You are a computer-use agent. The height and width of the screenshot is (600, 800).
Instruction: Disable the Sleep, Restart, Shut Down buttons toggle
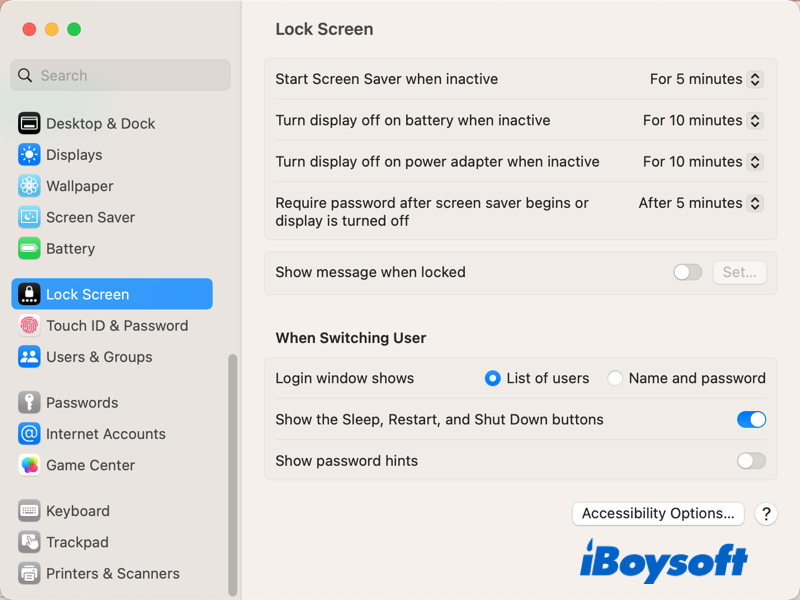click(x=751, y=420)
